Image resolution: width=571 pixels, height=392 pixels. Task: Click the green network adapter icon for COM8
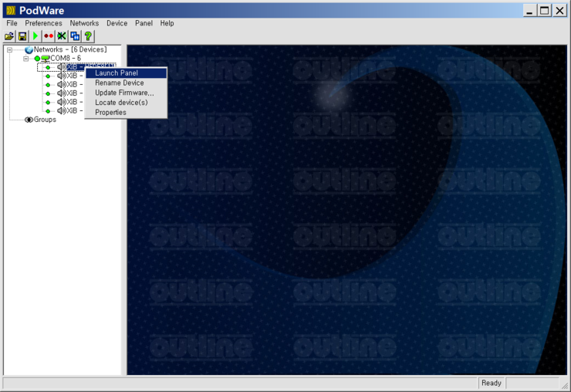pyautogui.click(x=46, y=59)
